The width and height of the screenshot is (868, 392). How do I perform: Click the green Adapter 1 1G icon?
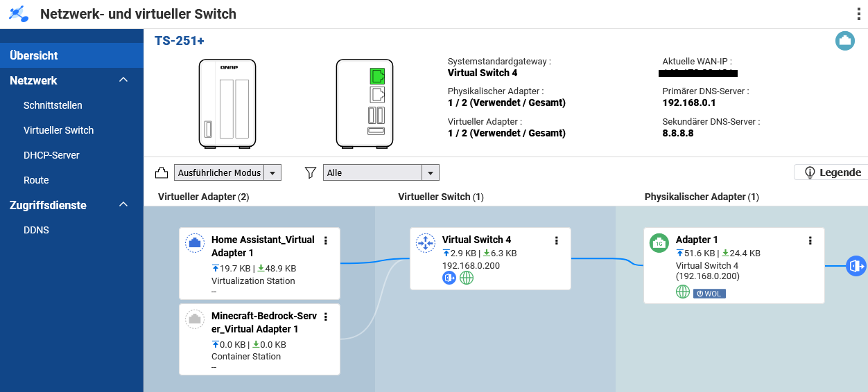(x=659, y=243)
